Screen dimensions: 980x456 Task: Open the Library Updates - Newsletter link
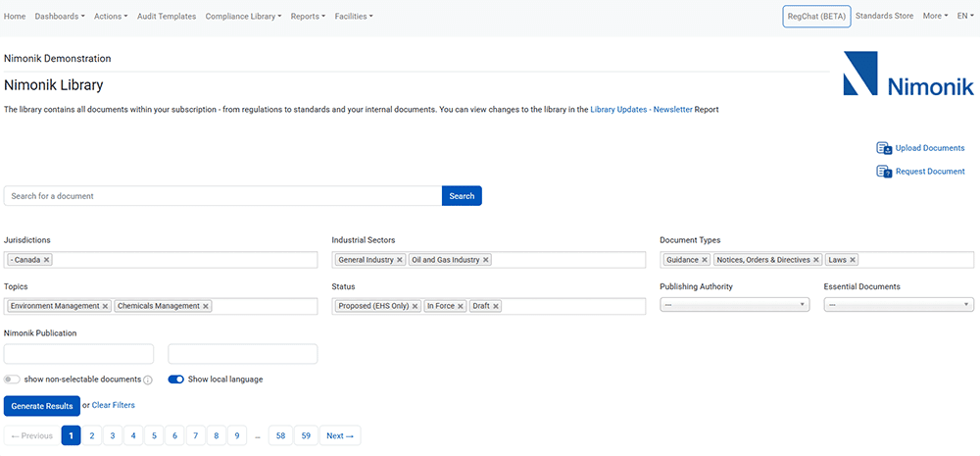641,109
